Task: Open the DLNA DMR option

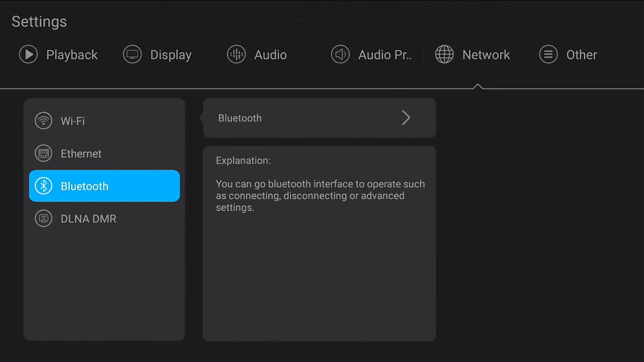Action: coord(89,219)
